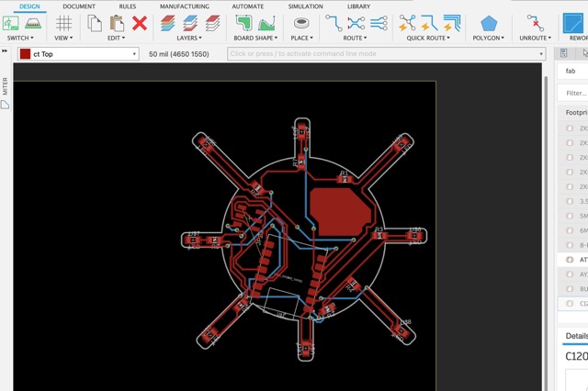Click the red Delete X icon
Viewport: 588px width, 391px height.
[140, 23]
